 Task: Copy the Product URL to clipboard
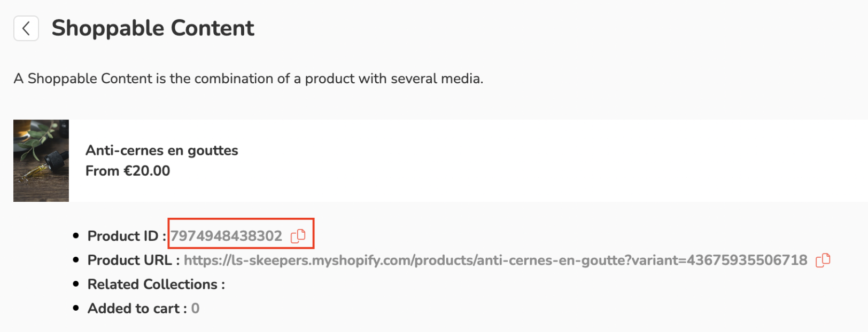pyautogui.click(x=823, y=260)
